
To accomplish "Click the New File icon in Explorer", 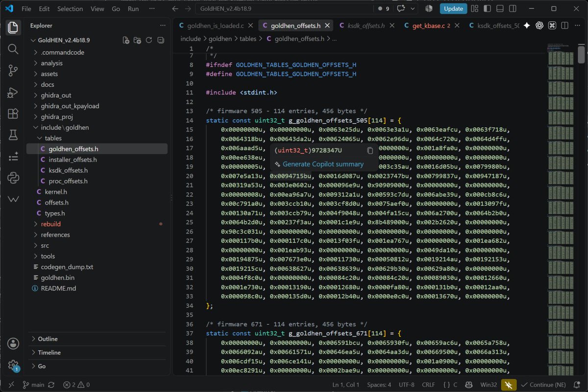I will (x=126, y=40).
